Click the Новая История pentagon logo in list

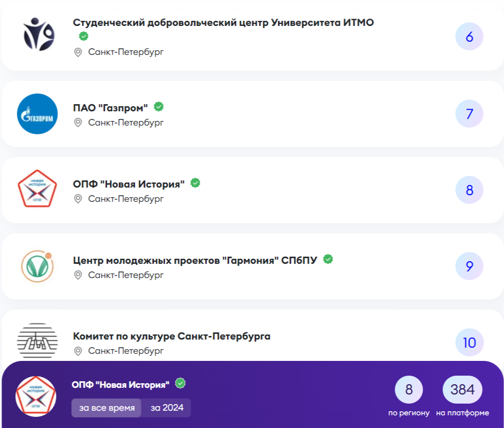coord(37,189)
